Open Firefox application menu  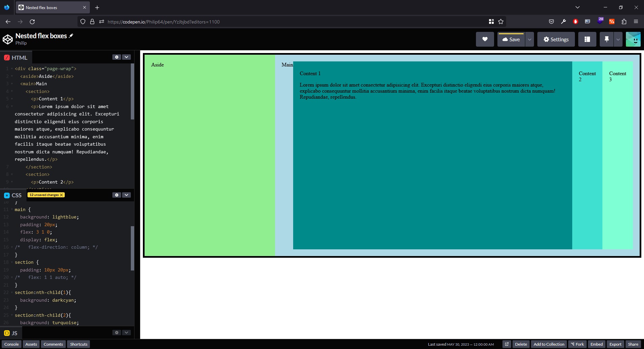(x=636, y=21)
